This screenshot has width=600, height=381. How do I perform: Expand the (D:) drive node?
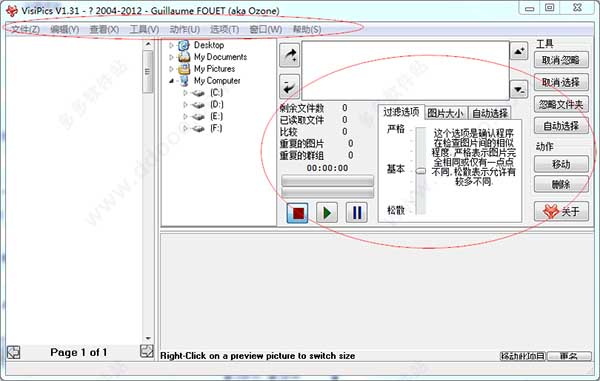tap(185, 104)
